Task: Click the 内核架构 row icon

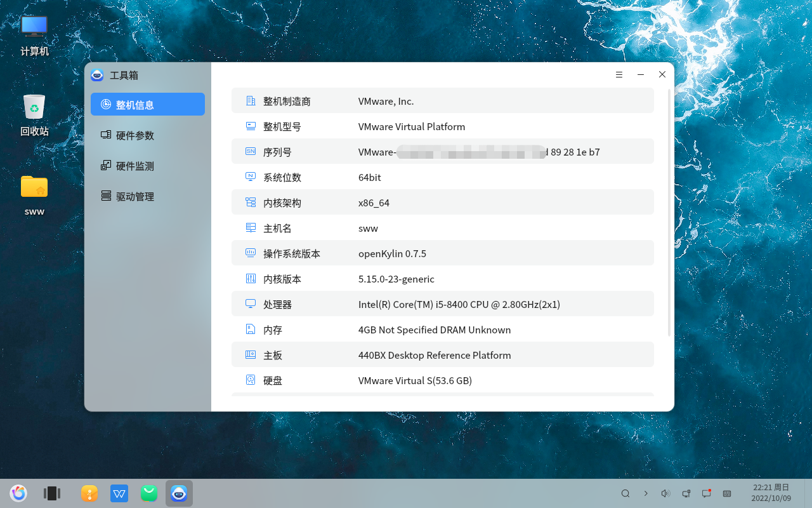Action: [251, 202]
